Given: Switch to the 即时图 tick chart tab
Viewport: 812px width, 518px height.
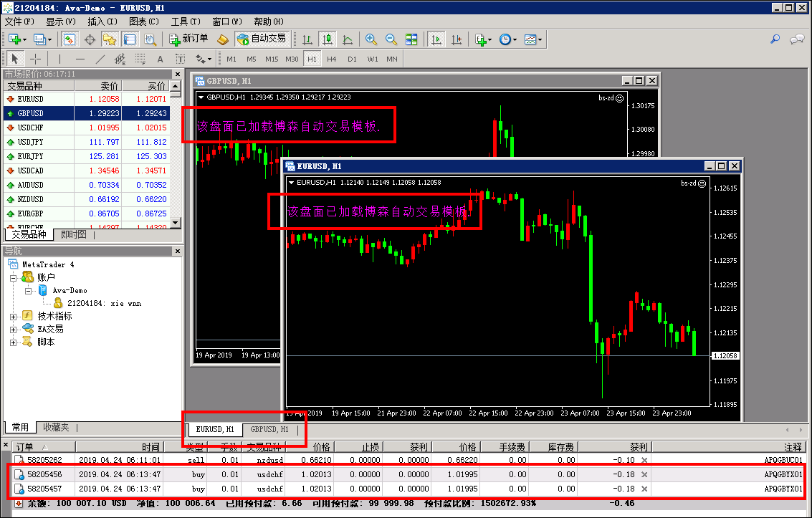Looking at the screenshot, I should pos(74,234).
